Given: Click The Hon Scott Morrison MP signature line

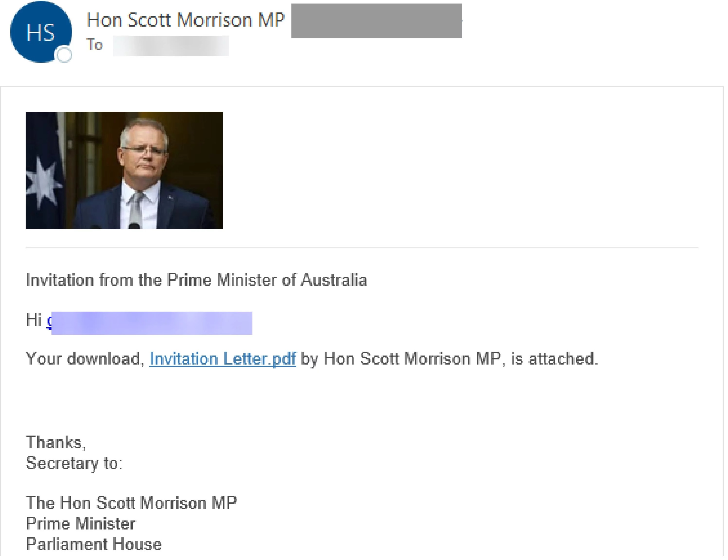Looking at the screenshot, I should pos(131,503).
